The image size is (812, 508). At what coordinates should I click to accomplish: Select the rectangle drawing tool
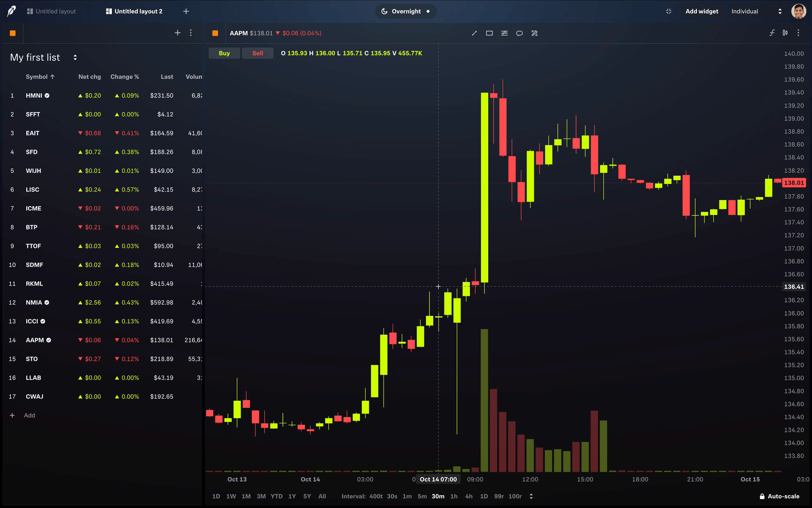[x=489, y=33]
